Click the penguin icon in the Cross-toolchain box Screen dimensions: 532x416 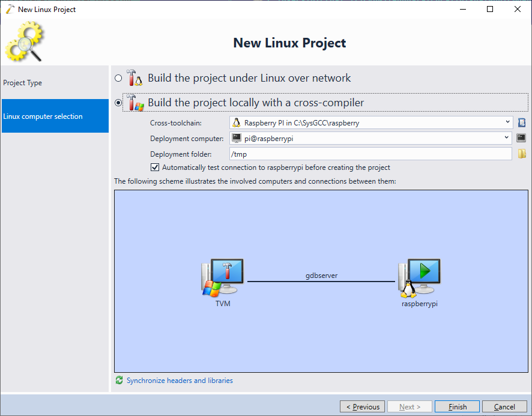click(237, 123)
